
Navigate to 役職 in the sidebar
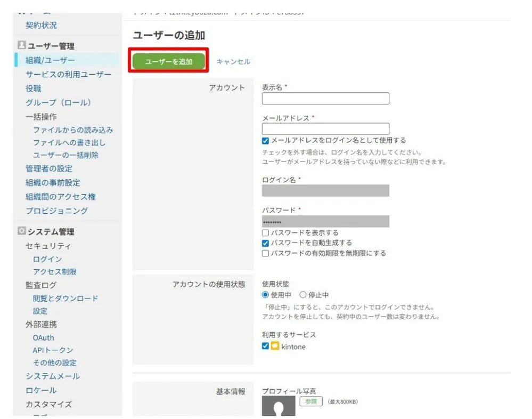(34, 88)
